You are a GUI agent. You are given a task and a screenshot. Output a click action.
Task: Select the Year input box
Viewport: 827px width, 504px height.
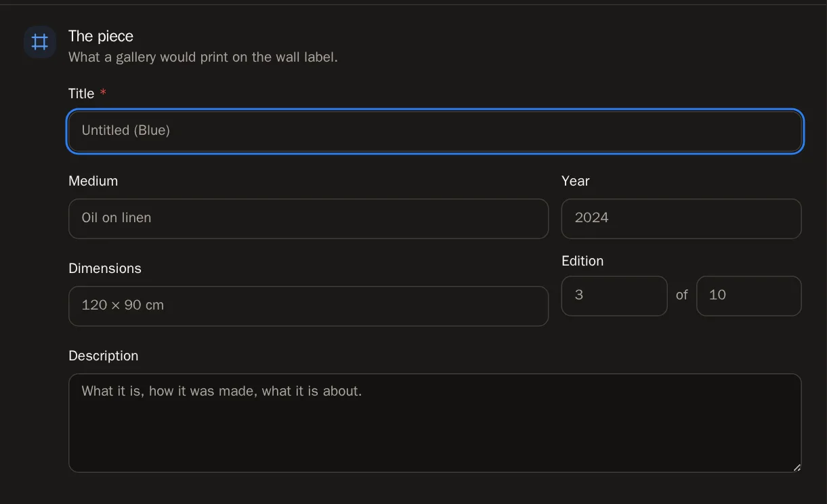coord(681,218)
